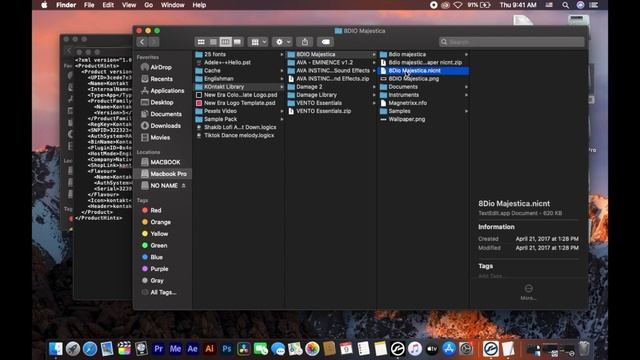
Task: Open AirDrop in the Finder sidebar
Action: [x=161, y=67]
